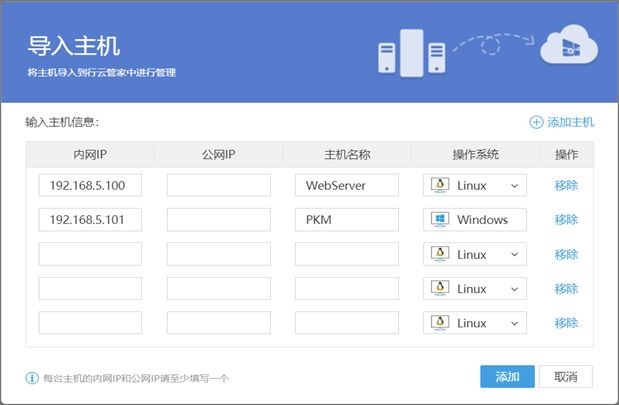Click the info icon in the footer hint
619x405 pixels.
32,377
